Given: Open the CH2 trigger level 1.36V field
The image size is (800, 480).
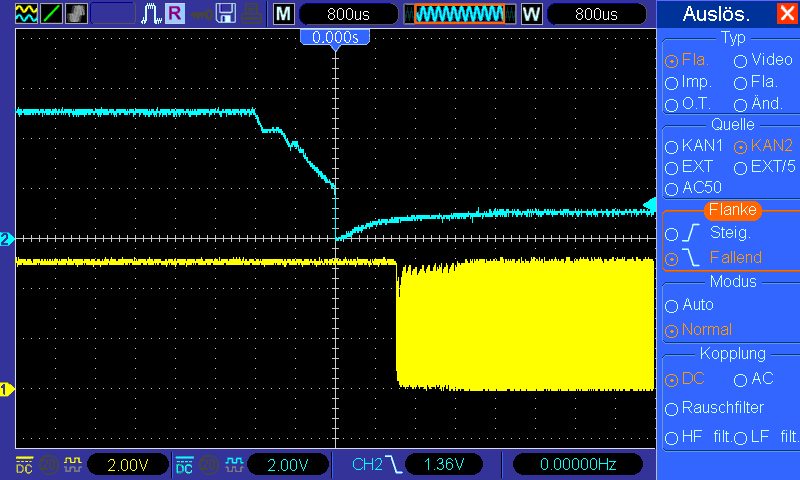Looking at the screenshot, I should [444, 465].
